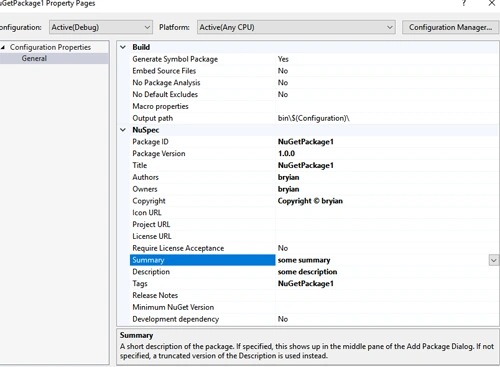
Task: Collapse the Build section chevron
Action: pos(123,47)
